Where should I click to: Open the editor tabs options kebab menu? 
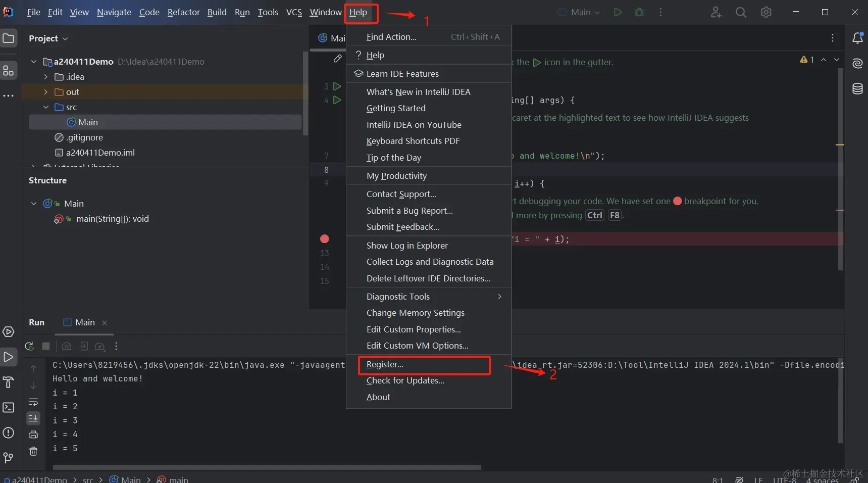(x=833, y=38)
